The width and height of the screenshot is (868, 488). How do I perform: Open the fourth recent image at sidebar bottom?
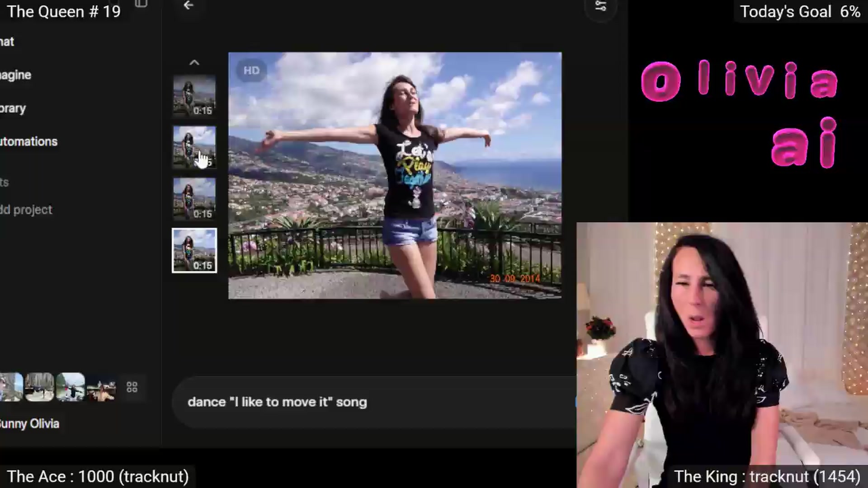(x=101, y=387)
